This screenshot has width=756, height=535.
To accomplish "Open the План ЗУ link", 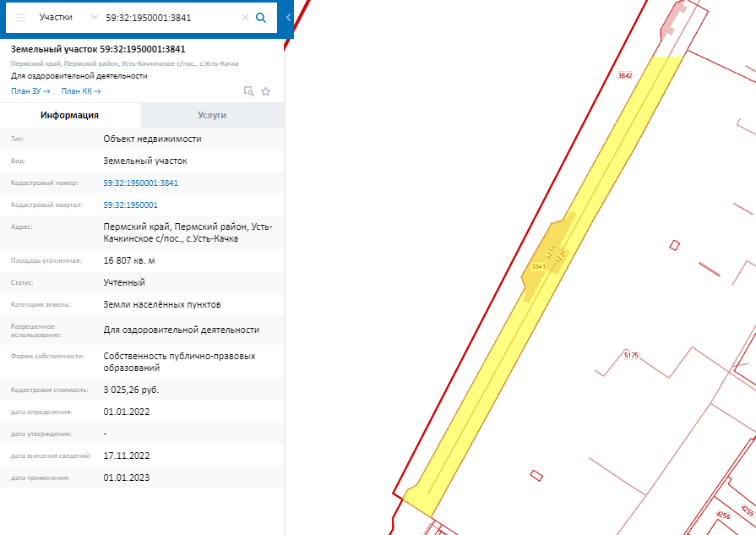I will [30, 91].
